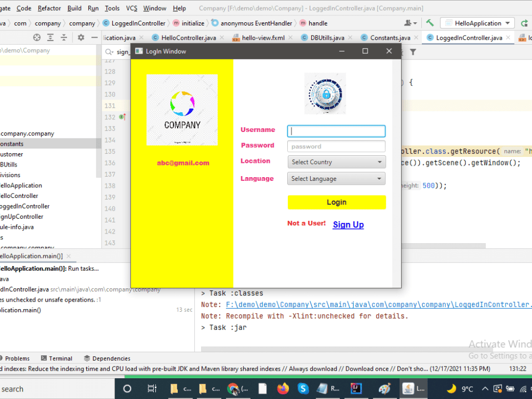Click the Task View taskbar icon

coord(152,389)
